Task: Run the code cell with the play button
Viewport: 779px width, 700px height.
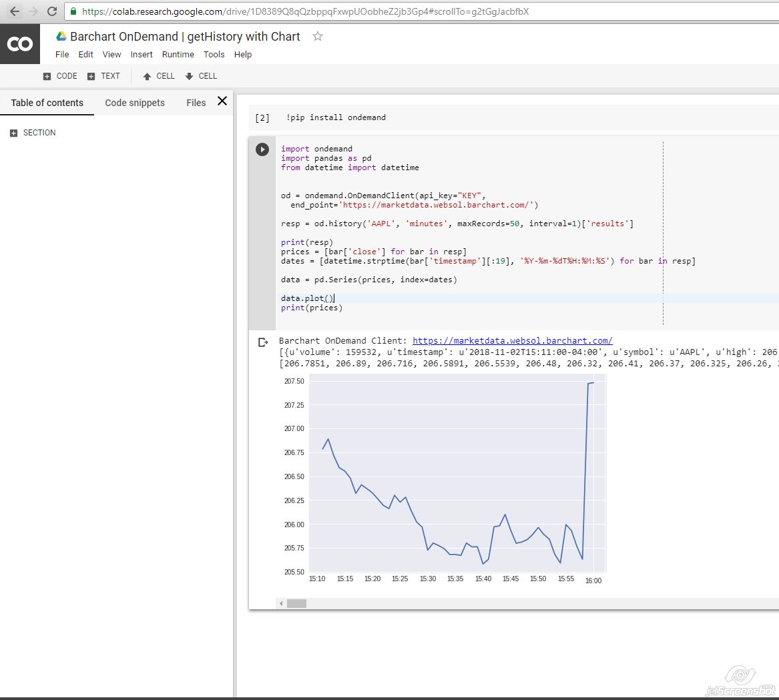Action: click(262, 149)
